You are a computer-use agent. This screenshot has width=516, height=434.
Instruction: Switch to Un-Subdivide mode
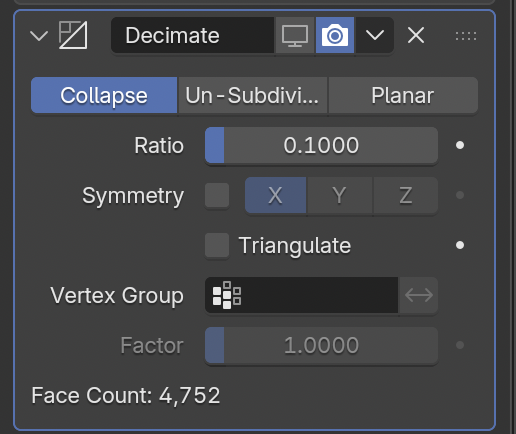point(253,95)
